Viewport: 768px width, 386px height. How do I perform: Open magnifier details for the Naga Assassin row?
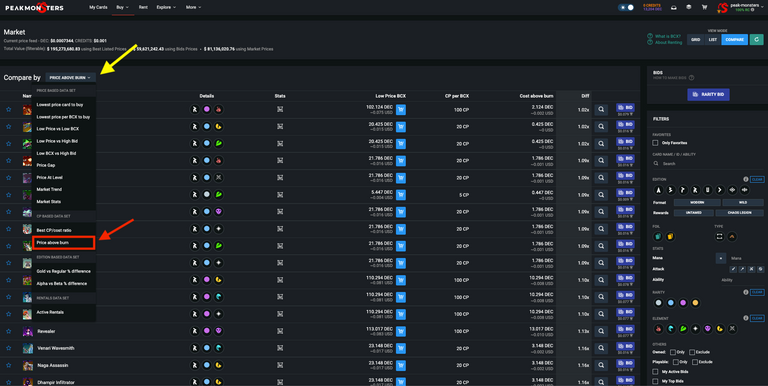point(601,365)
